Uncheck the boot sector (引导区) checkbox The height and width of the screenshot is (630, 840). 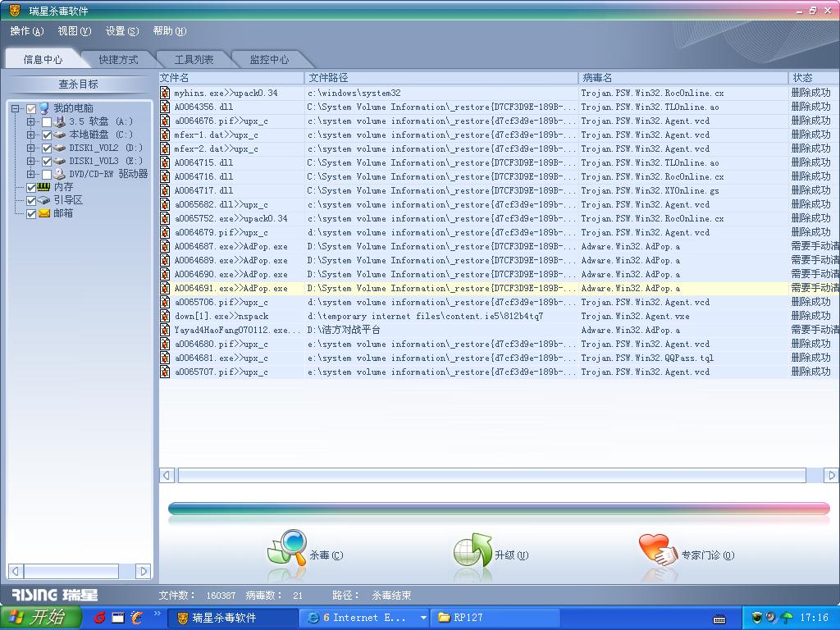(31, 201)
